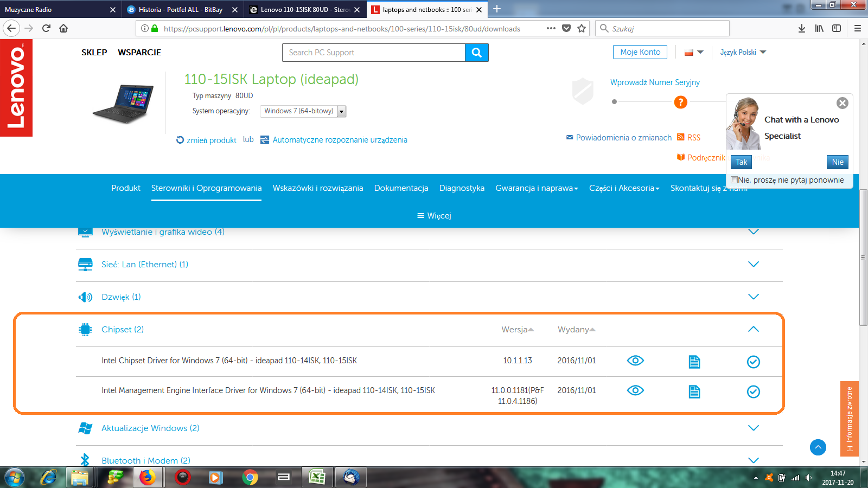This screenshot has height=488, width=868.
Task: View readme document for Intel Chipset Driver
Action: click(x=694, y=362)
